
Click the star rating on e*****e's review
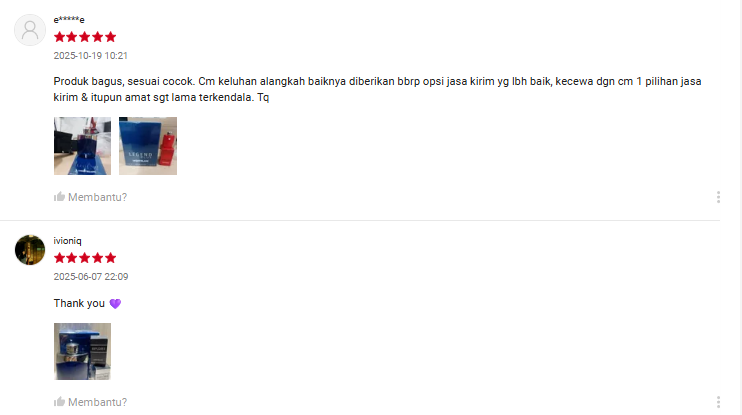point(85,37)
